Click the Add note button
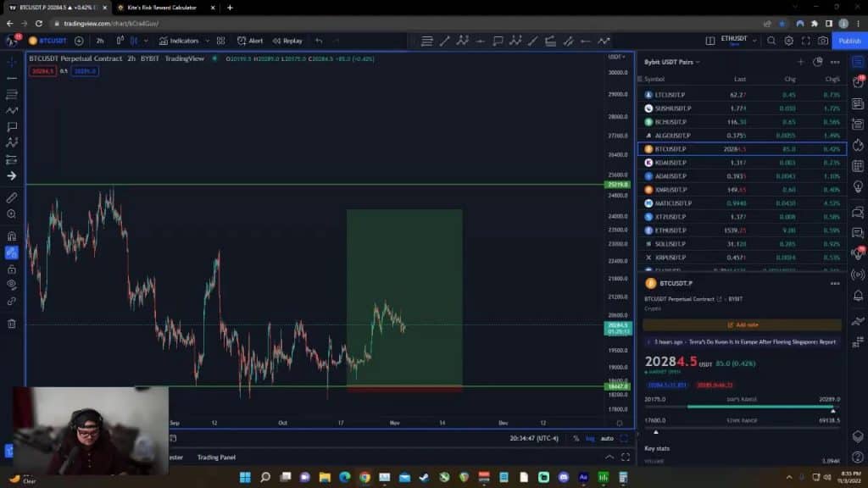The width and height of the screenshot is (868, 488). (742, 324)
